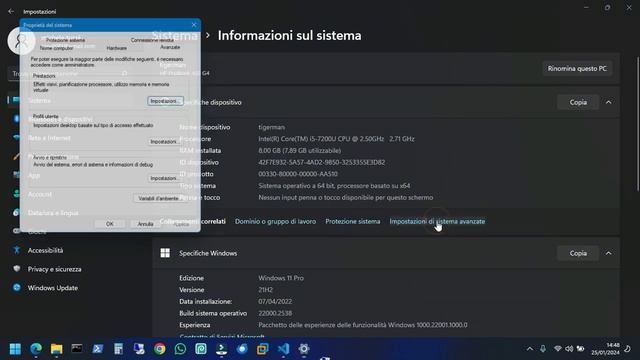The image size is (640, 360).
Task: Open the Wi-Fi network tray icon
Action: coord(558,349)
